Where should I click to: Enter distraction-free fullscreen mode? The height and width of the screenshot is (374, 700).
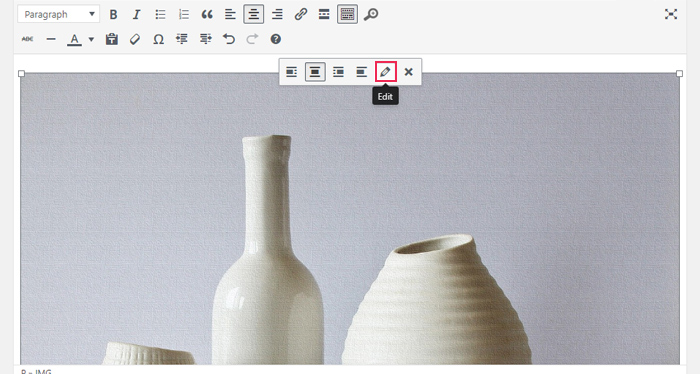click(x=671, y=14)
